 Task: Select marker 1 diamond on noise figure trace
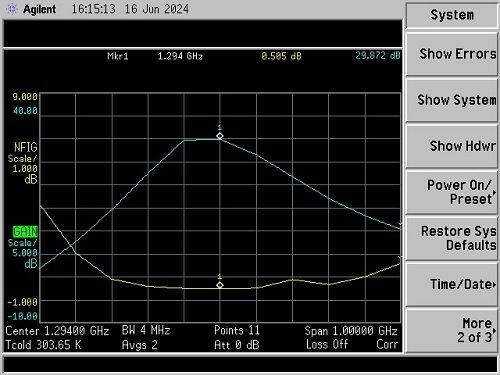point(220,285)
